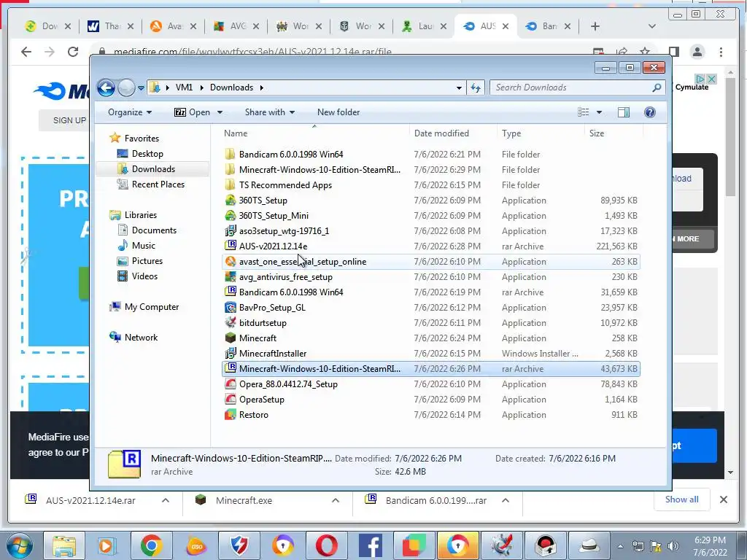The height and width of the screenshot is (560, 747).
Task: Sort files by Size column
Action: tap(597, 133)
